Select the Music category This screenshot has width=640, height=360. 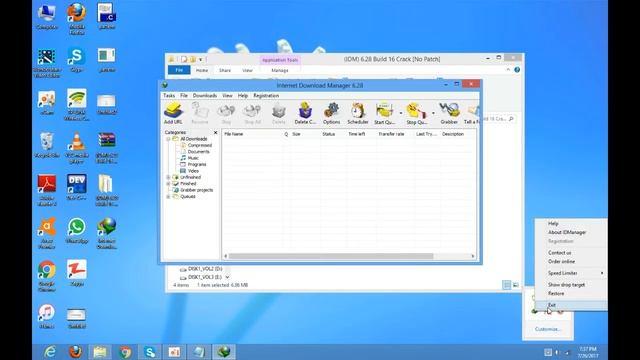point(193,158)
